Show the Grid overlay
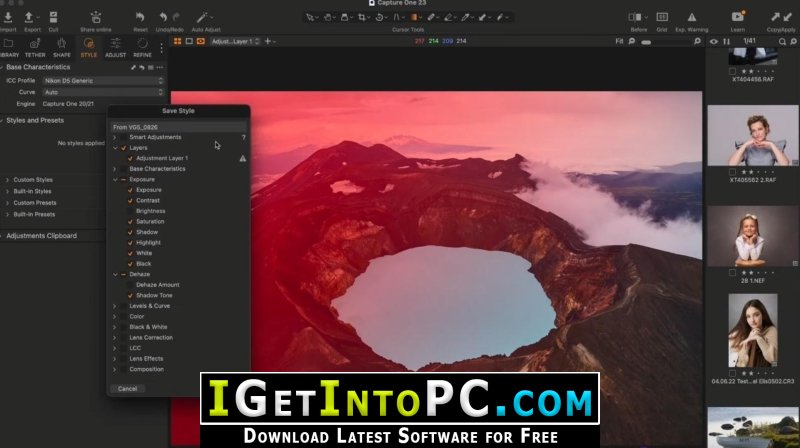This screenshot has width=800, height=448. [662, 17]
